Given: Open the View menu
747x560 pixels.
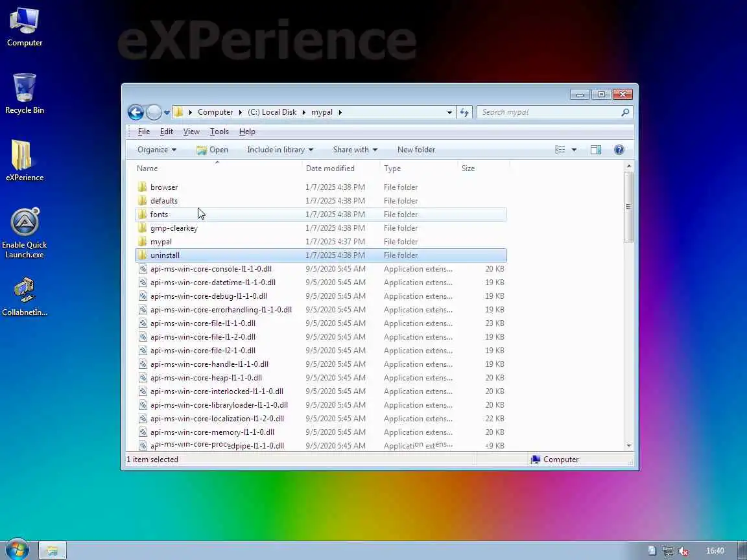Looking at the screenshot, I should click(x=191, y=132).
